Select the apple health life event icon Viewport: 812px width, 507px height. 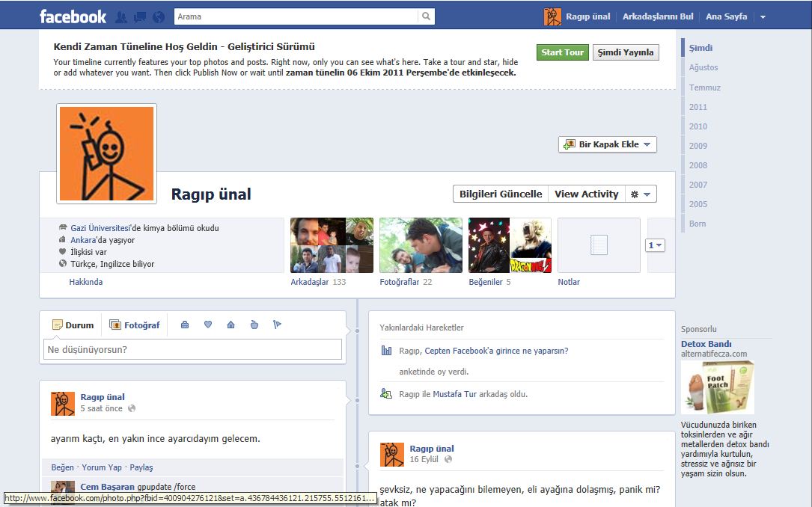click(x=254, y=325)
